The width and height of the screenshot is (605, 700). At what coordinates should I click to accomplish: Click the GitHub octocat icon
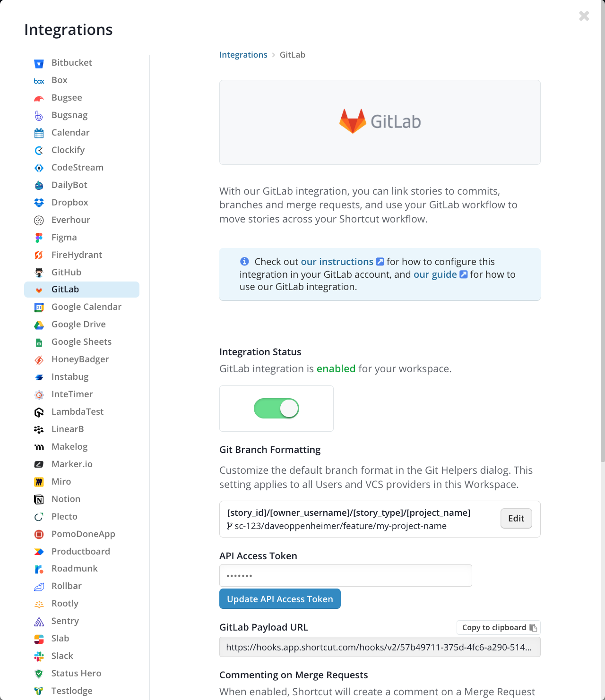click(39, 273)
